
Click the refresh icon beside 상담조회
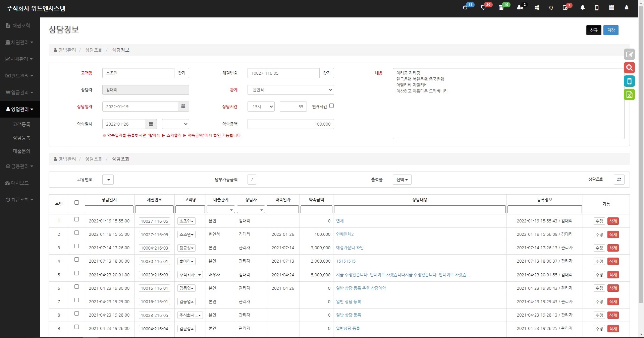619,180
